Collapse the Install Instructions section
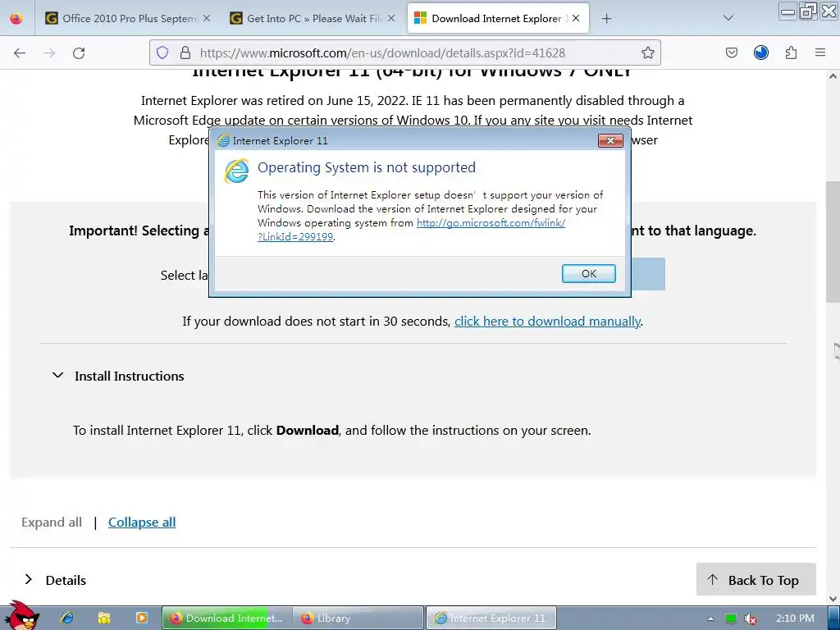Image resolution: width=840 pixels, height=630 pixels. [x=58, y=376]
